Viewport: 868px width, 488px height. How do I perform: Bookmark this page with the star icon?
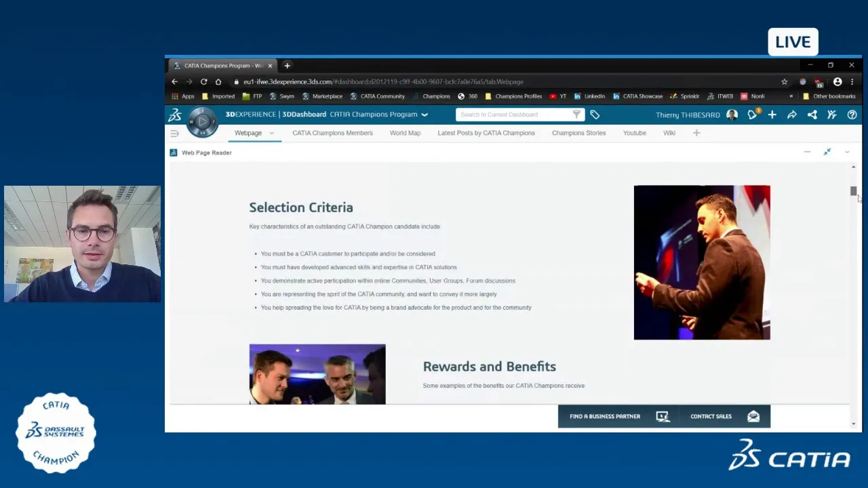click(x=785, y=82)
